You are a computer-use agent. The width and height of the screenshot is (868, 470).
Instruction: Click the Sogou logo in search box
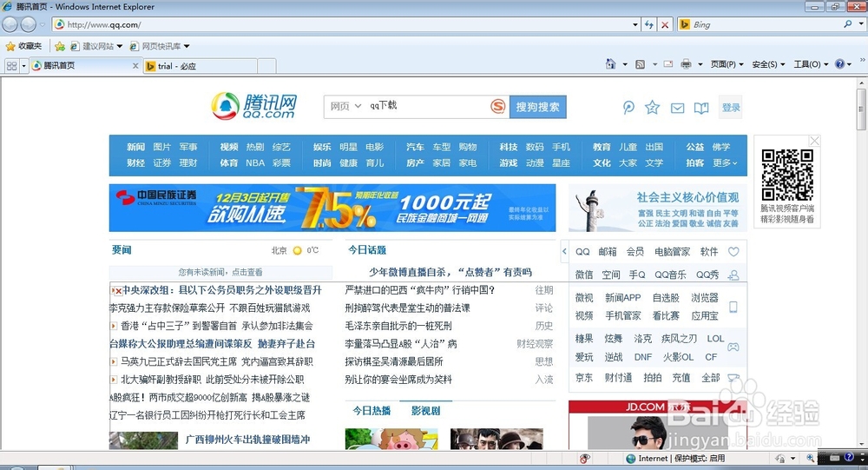(497, 106)
